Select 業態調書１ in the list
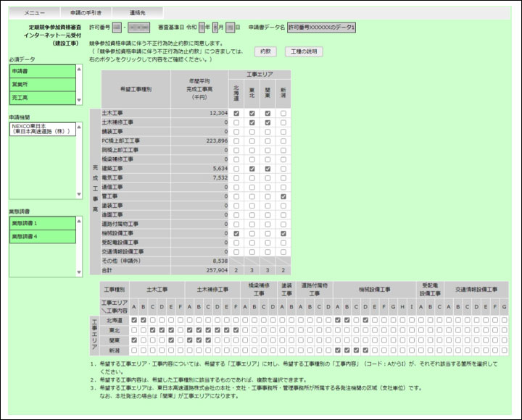The width and height of the screenshot is (522, 420). 43,223
